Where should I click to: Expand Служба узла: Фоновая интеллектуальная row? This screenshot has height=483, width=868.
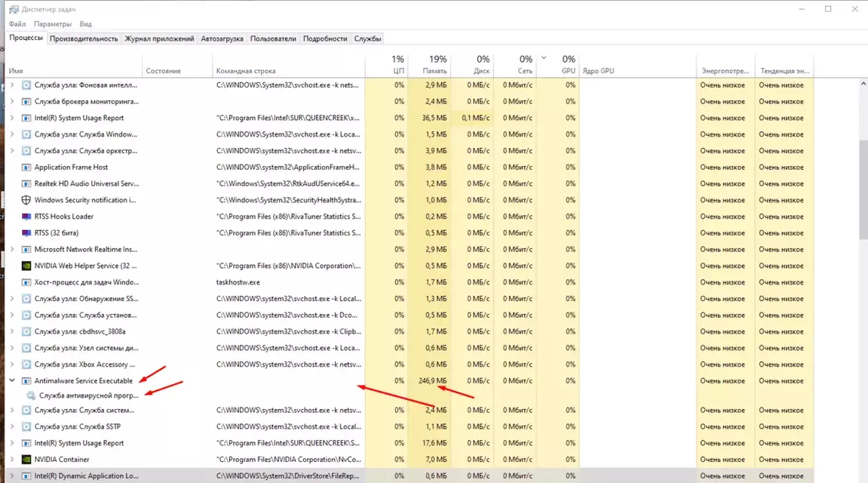coord(12,85)
